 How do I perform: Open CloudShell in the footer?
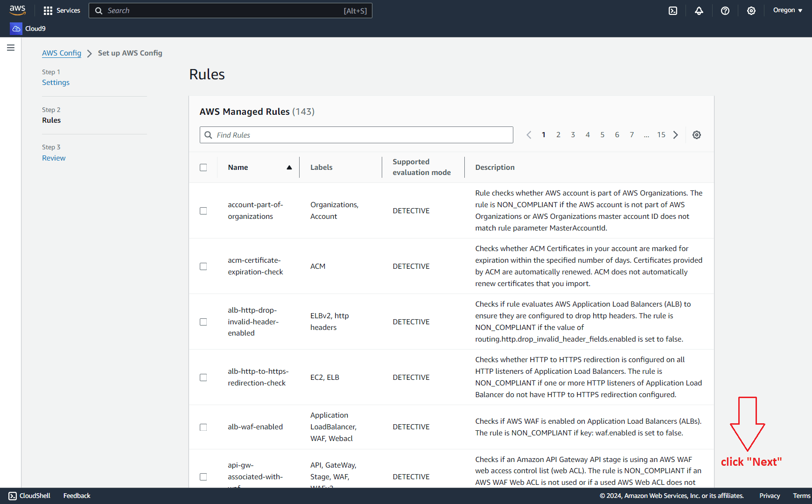coord(29,496)
